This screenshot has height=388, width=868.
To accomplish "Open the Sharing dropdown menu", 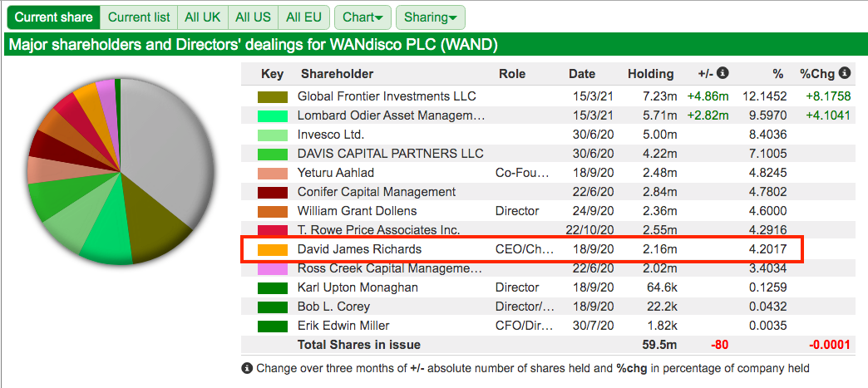I will (430, 17).
